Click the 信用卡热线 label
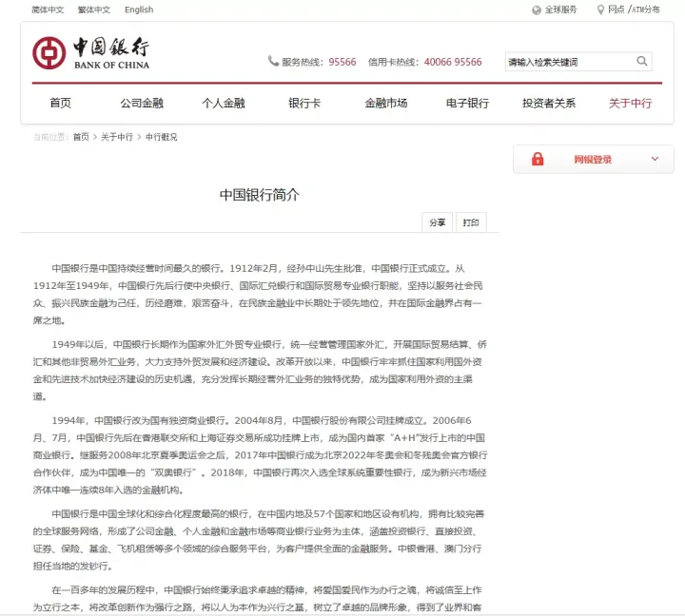This screenshot has height=616, width=685. pos(394,62)
